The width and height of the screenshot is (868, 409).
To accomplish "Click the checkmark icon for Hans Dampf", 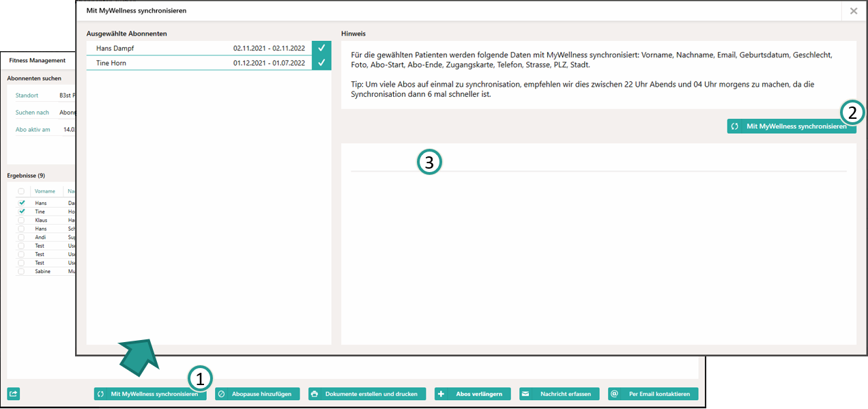I will point(321,48).
